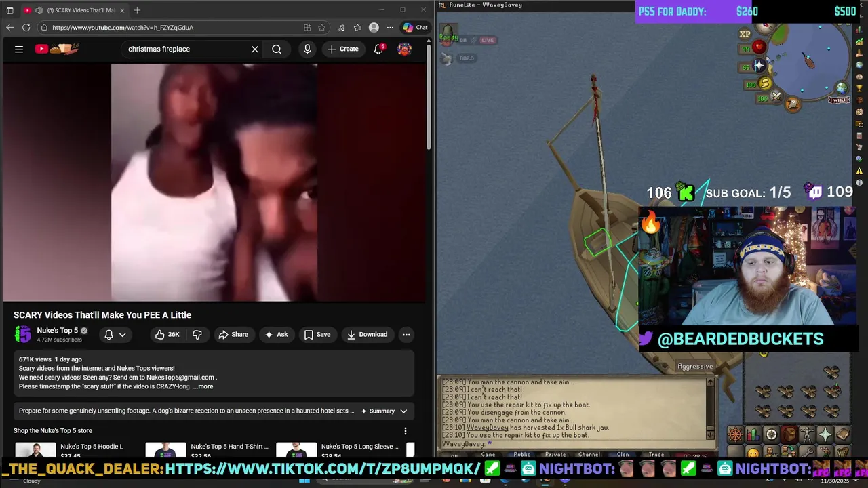The height and width of the screenshot is (488, 868).
Task: Add page to favorites star icon
Action: [x=322, y=28]
